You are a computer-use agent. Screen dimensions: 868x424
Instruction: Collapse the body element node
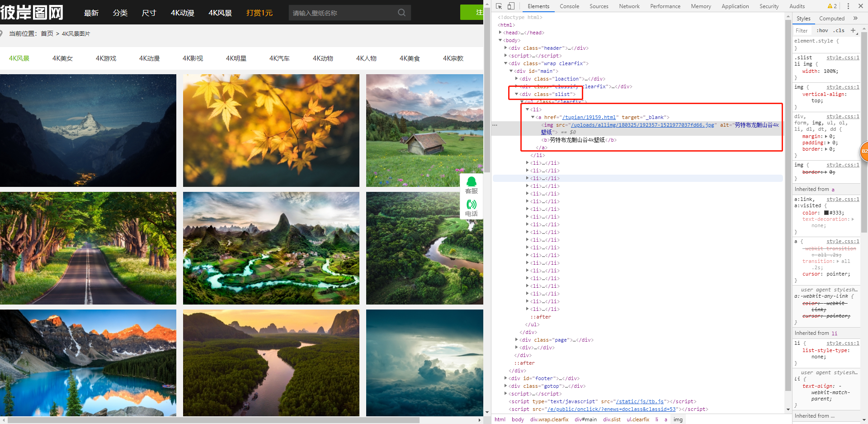[x=500, y=40]
